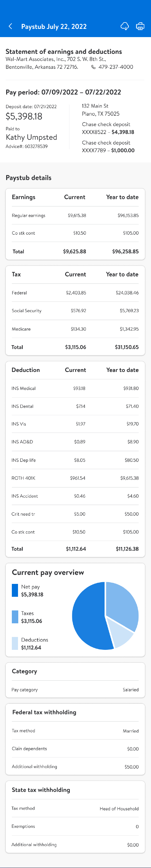Open the Tax section header
Viewport: 151px width, 868px height.
click(75, 274)
